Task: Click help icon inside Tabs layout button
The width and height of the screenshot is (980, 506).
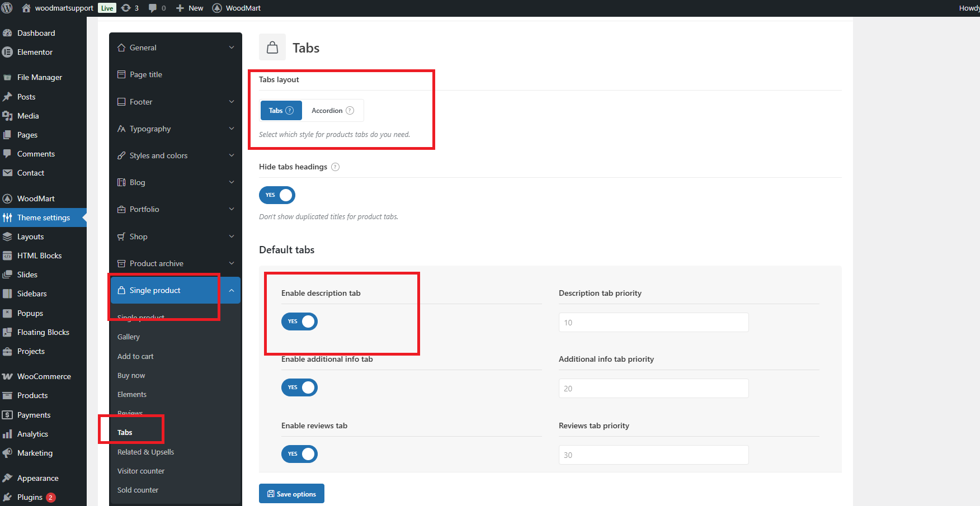Action: tap(289, 110)
